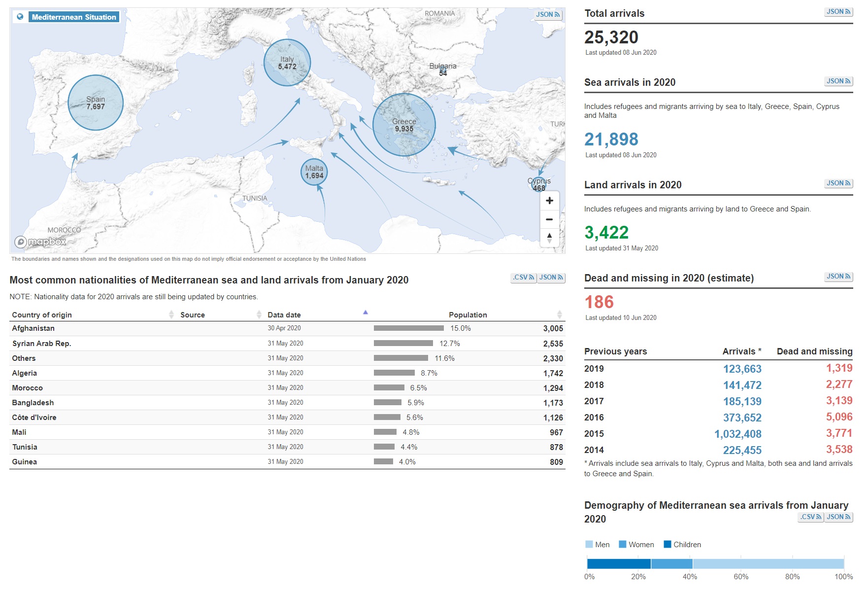Click the Spain 7,697 map bubble
The image size is (868, 594).
(96, 103)
